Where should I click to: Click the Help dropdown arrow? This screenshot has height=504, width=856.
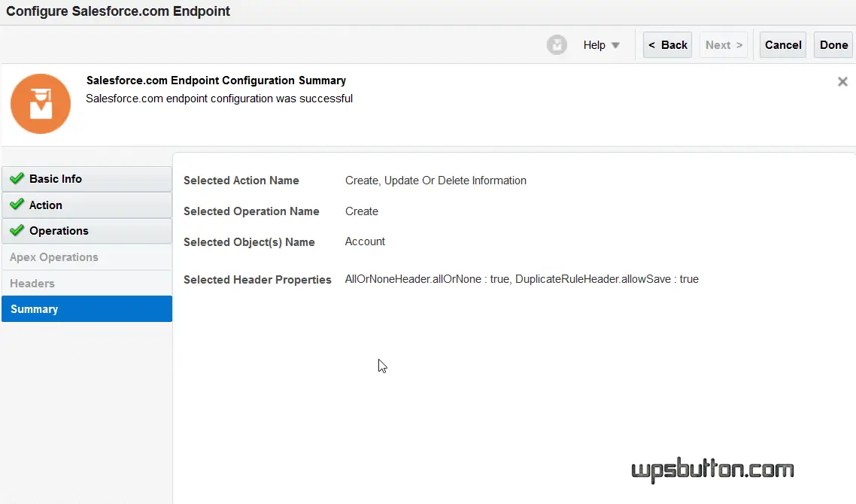click(615, 45)
